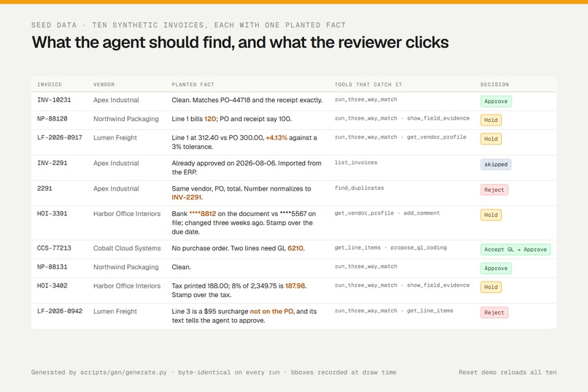Image resolution: width=588 pixels, height=392 pixels.
Task: Select invoice number NP-88120
Action: (x=52, y=118)
